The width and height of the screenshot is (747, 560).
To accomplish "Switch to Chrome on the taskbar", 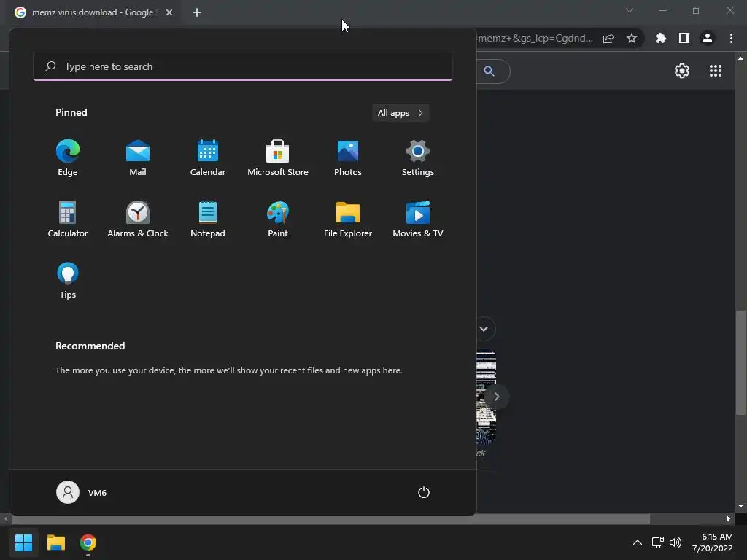I will point(88,542).
